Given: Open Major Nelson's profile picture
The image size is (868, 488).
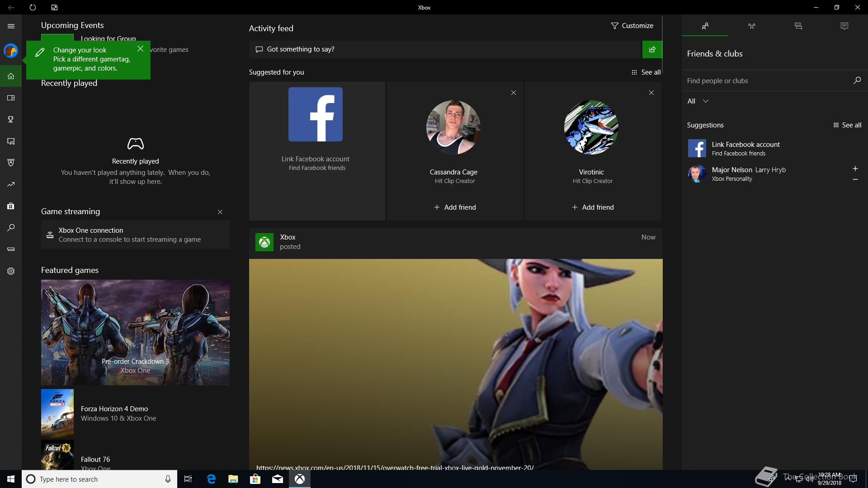Looking at the screenshot, I should (697, 174).
